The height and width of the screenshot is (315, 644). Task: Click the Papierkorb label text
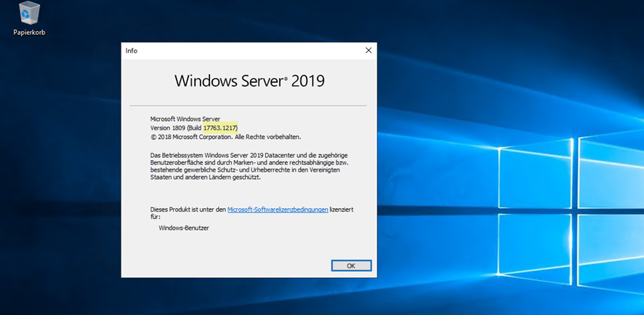click(x=29, y=33)
